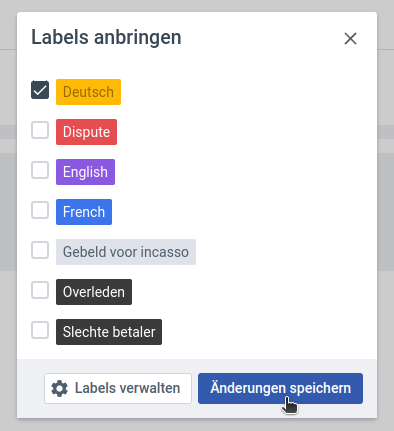
Task: Choose the blue French label tag
Action: (84, 212)
